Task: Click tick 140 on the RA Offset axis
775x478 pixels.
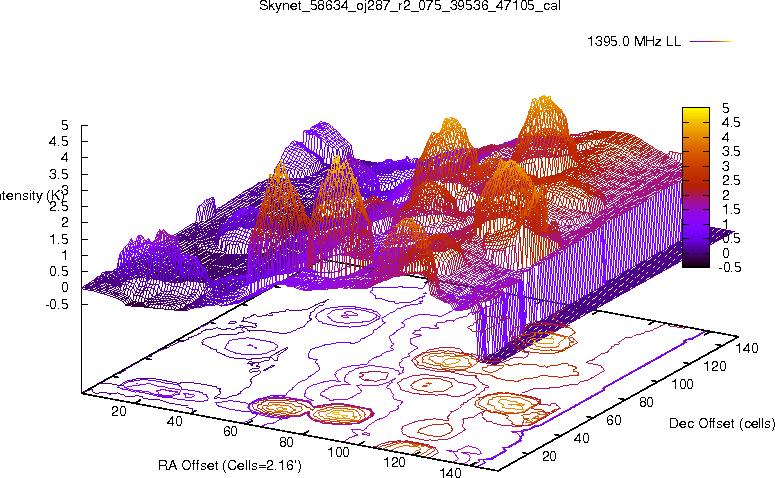Action: (450, 472)
